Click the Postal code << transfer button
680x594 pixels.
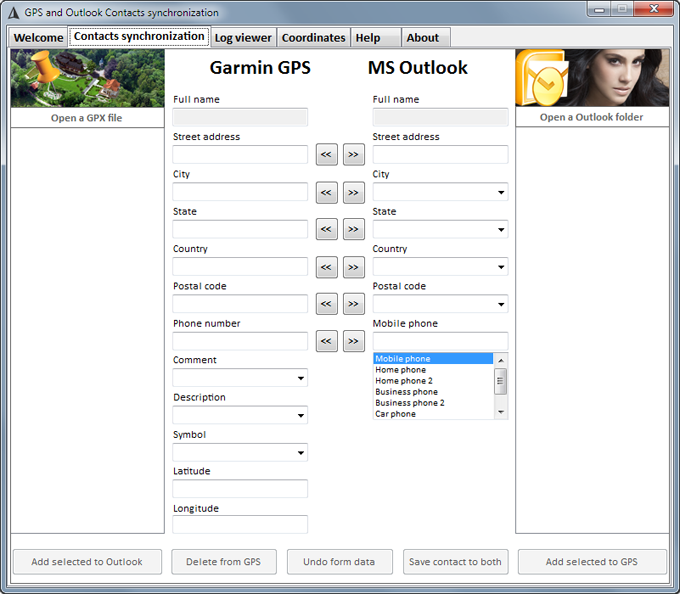coord(327,304)
